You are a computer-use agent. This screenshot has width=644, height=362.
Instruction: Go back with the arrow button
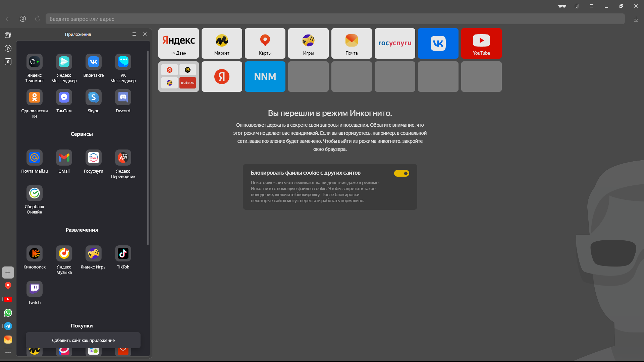click(8, 19)
